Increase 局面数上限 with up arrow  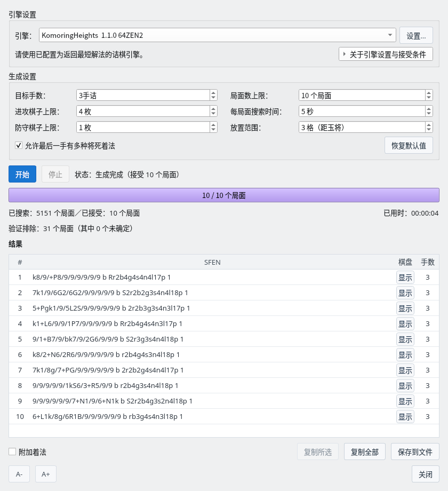coord(429,93)
